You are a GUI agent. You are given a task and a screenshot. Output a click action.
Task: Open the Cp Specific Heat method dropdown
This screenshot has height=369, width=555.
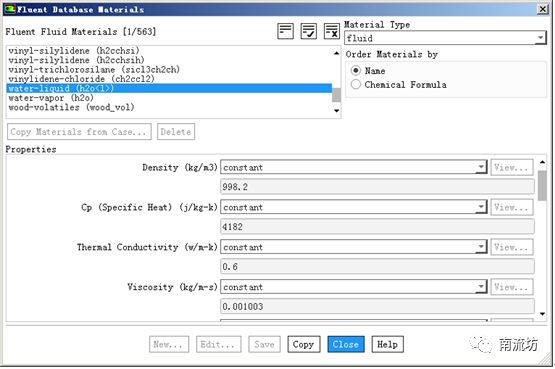(354, 207)
